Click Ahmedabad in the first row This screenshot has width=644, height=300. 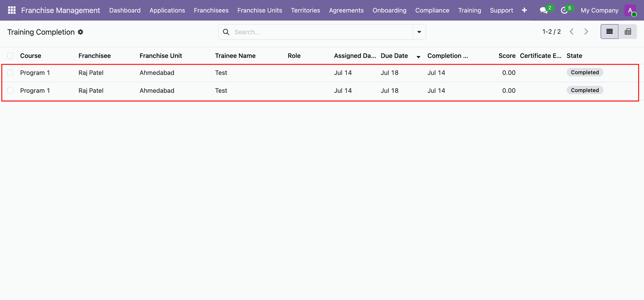click(157, 73)
